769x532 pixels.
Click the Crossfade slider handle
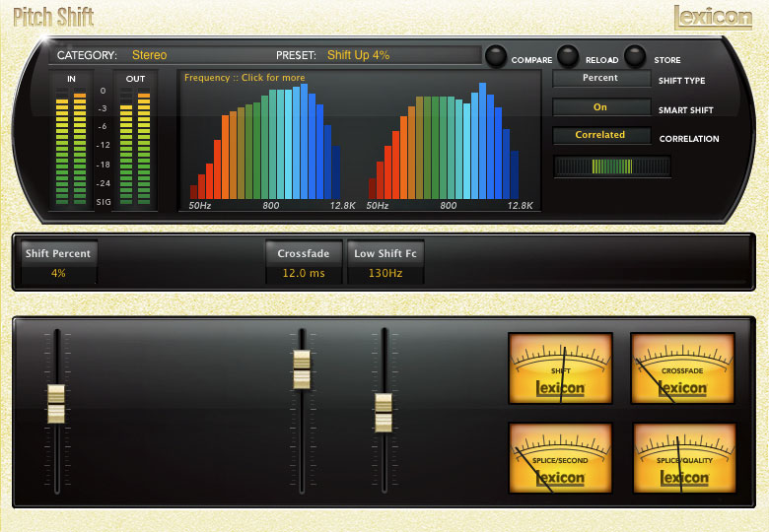pyautogui.click(x=302, y=369)
